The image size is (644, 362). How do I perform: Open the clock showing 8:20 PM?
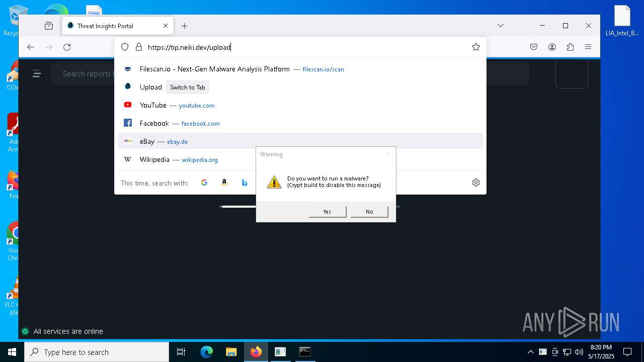point(601,352)
